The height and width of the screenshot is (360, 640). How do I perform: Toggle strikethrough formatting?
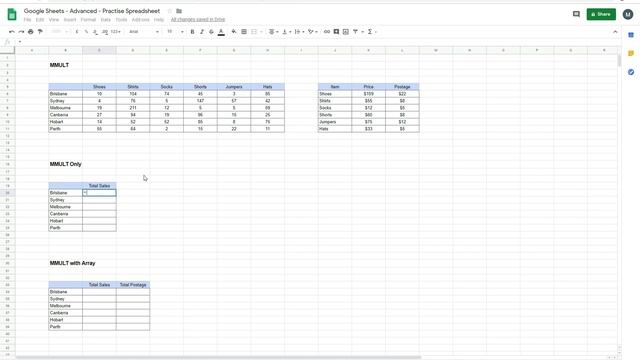[211, 31]
